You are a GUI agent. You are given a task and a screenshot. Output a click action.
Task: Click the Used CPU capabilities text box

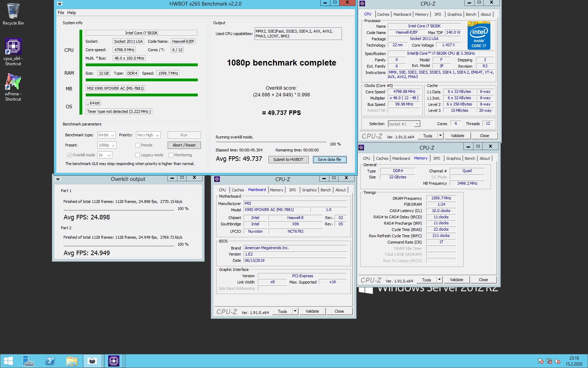[298, 34]
